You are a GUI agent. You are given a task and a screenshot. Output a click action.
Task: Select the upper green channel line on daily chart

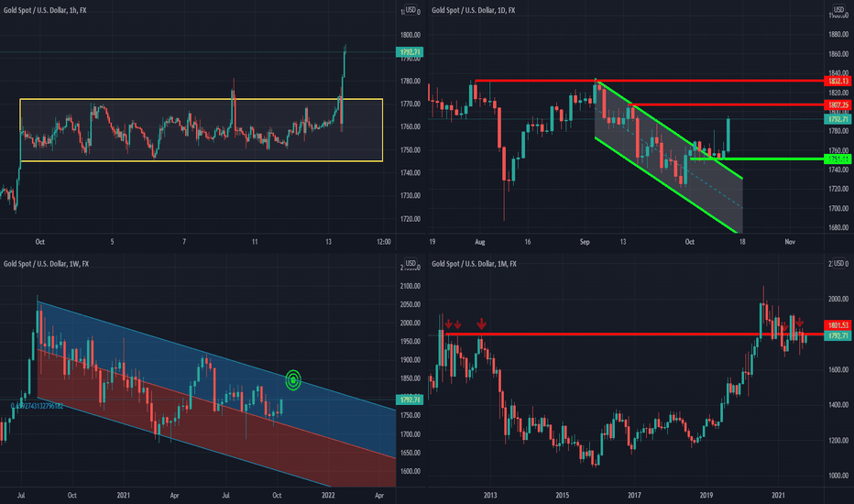[x=669, y=129]
